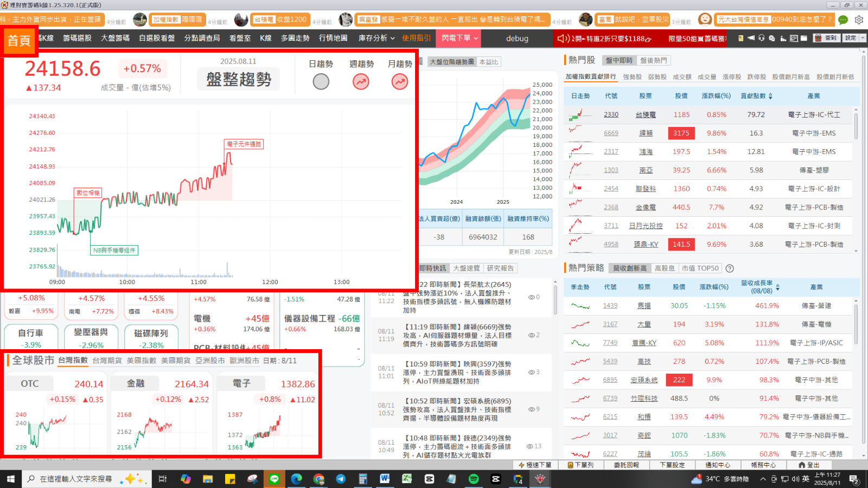Open Windows Start menu
868x488 pixels.
pyautogui.click(x=10, y=479)
